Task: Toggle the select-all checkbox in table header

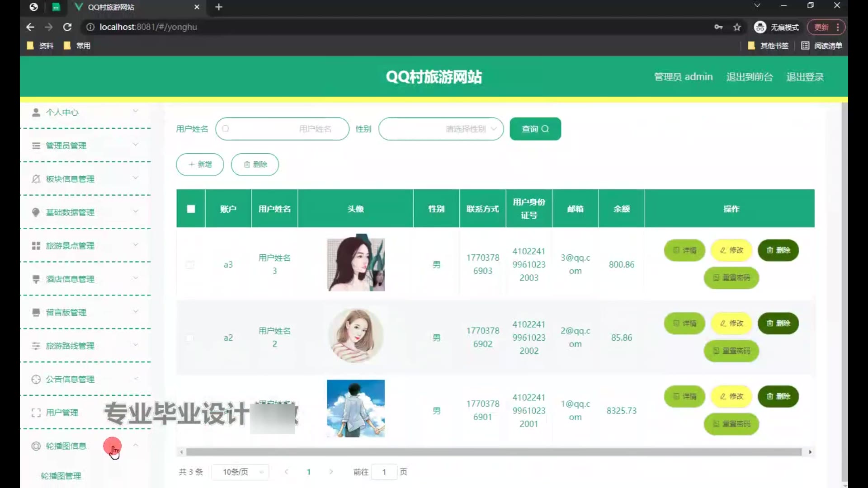Action: [x=191, y=209]
